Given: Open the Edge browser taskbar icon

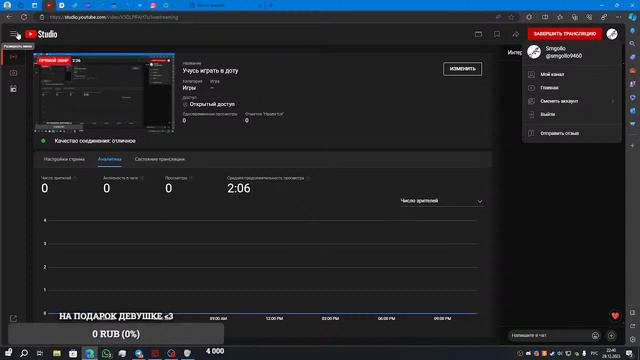Looking at the screenshot, I should click(x=89, y=353).
